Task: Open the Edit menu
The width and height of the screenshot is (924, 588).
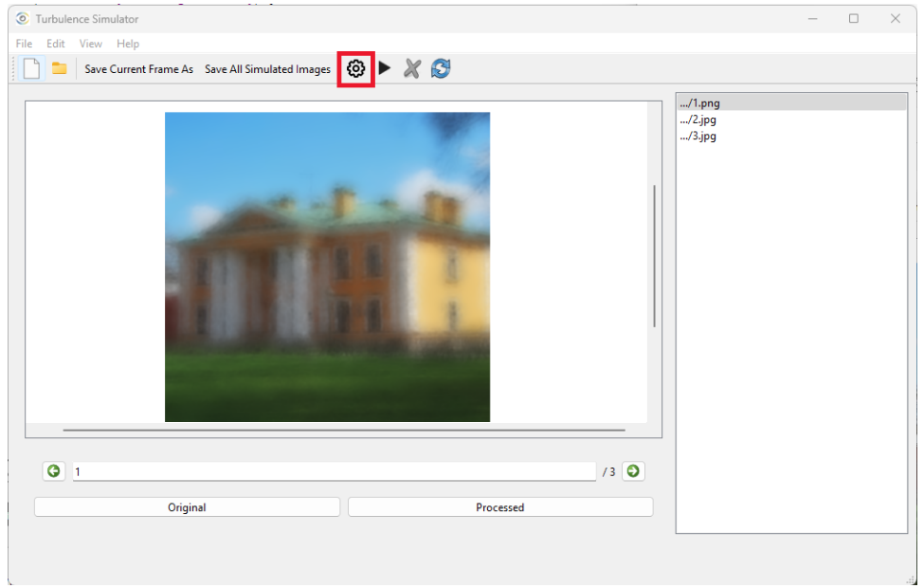Action: pyautogui.click(x=55, y=44)
